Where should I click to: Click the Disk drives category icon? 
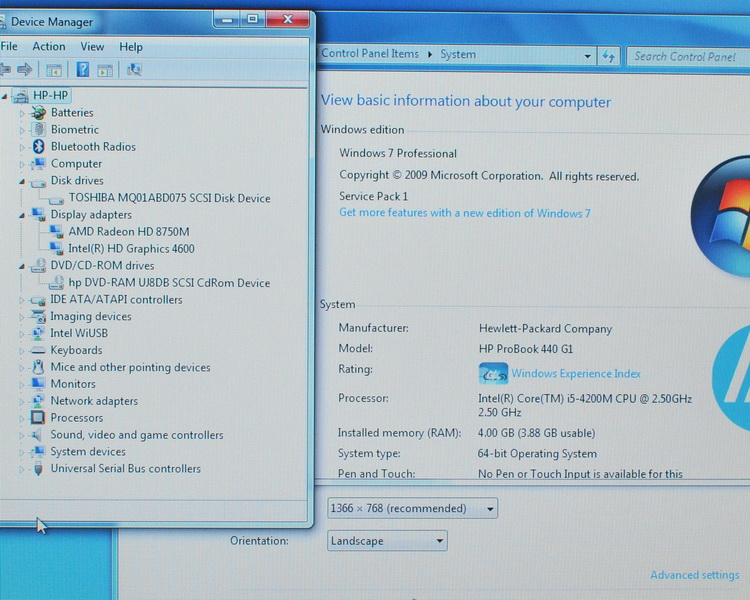click(x=37, y=182)
